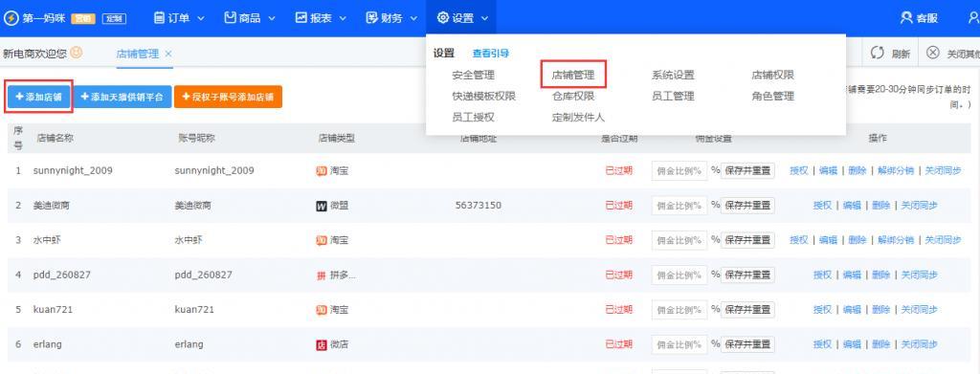Click the 订单 menu clipboard icon

(x=159, y=18)
